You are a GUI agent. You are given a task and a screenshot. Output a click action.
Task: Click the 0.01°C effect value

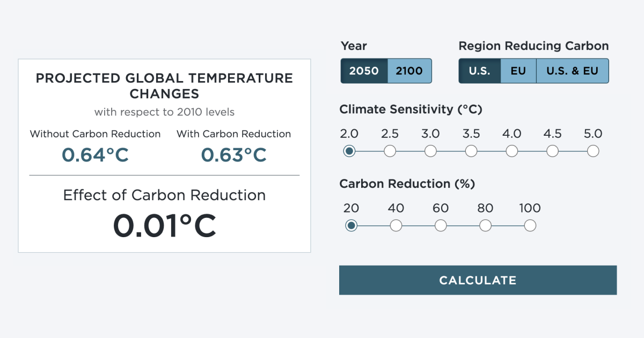tap(164, 226)
